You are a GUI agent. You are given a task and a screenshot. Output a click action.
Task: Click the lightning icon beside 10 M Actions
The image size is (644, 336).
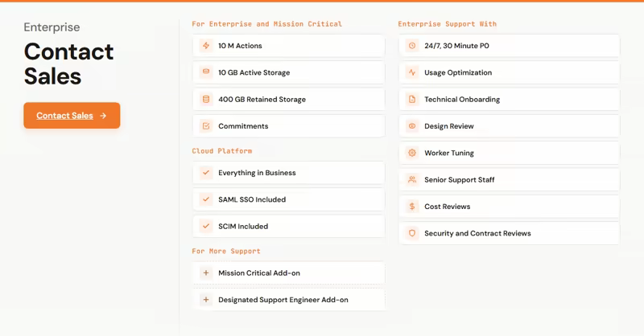pyautogui.click(x=206, y=46)
